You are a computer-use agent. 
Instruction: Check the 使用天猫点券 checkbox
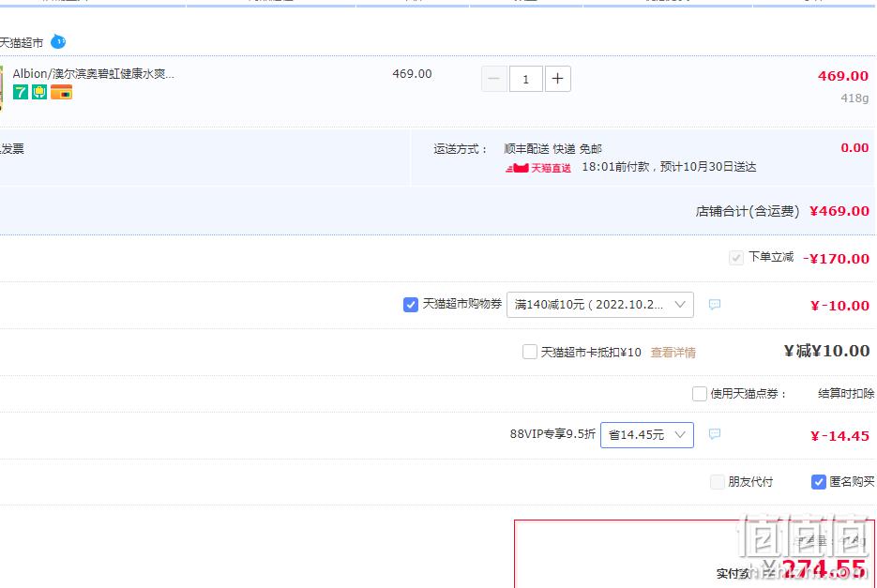699,394
